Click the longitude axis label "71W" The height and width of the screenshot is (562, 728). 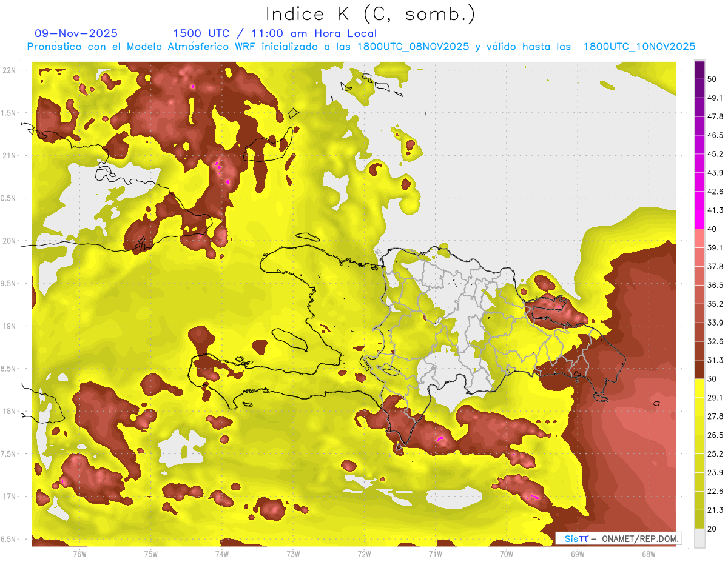(x=435, y=554)
